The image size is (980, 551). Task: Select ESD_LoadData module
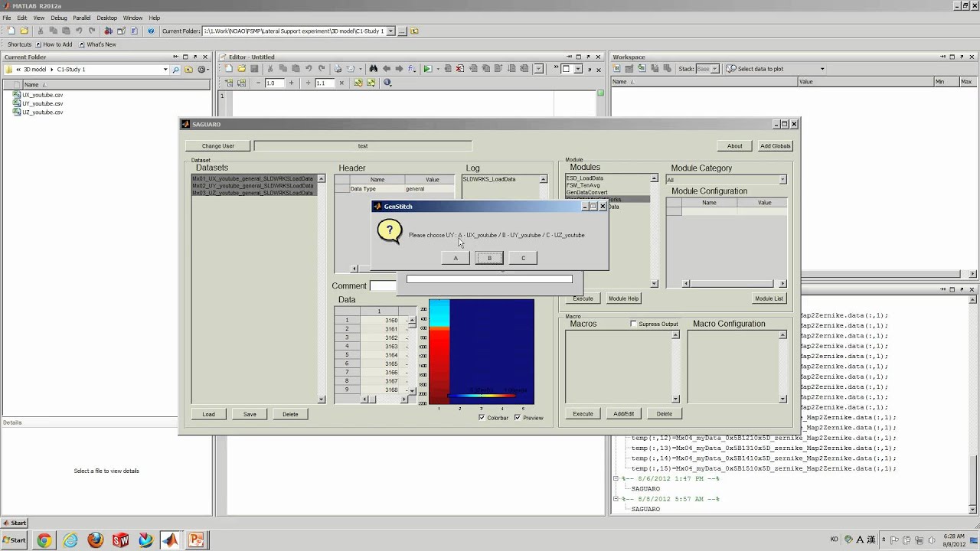pos(585,178)
